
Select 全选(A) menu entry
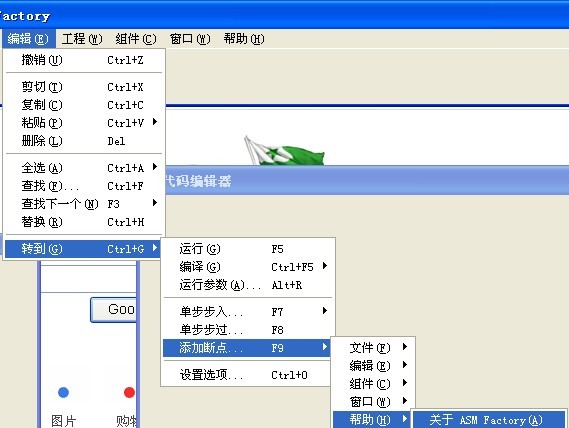pyautogui.click(x=84, y=168)
